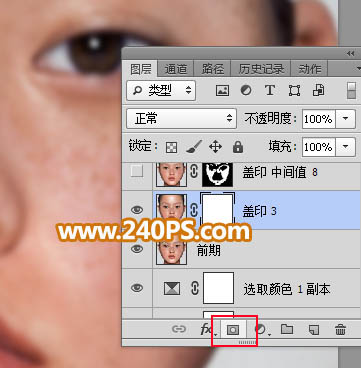Screen dimensions: 361x368
Task: Select the 图层 tab
Action: (x=141, y=69)
